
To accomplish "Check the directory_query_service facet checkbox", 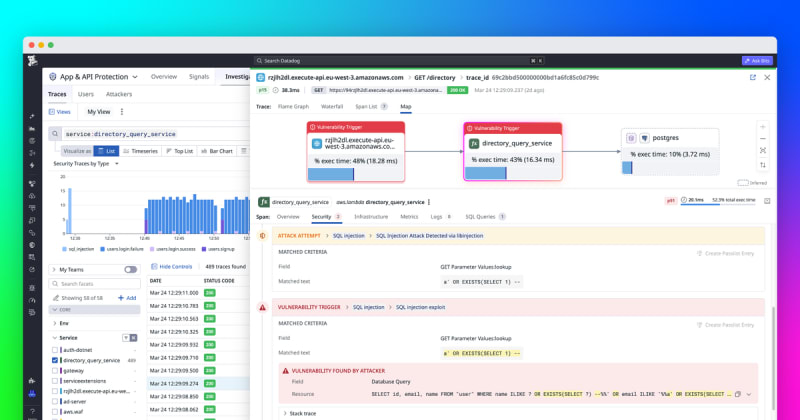I will pyautogui.click(x=53, y=360).
